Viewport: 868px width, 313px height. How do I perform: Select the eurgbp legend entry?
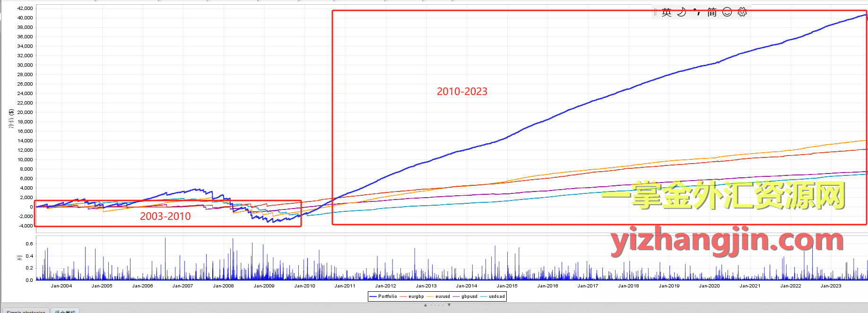click(412, 296)
